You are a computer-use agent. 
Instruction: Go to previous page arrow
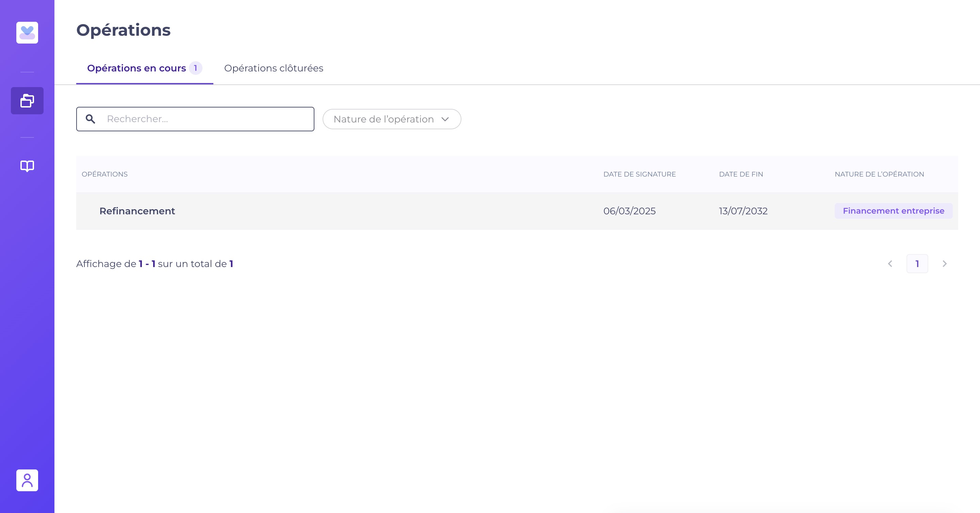pyautogui.click(x=890, y=264)
